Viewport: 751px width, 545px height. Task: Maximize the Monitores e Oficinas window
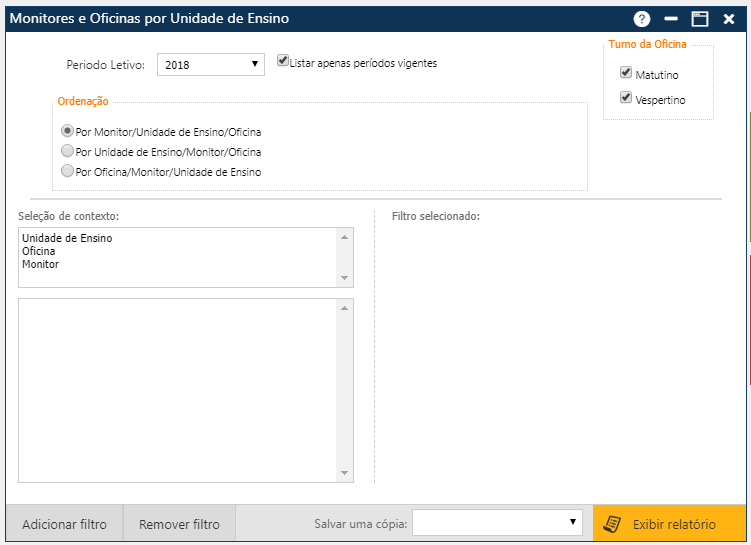pyautogui.click(x=700, y=19)
